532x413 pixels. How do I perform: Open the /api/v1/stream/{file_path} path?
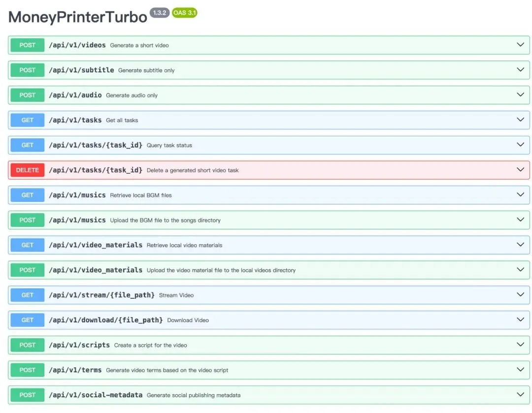click(102, 295)
